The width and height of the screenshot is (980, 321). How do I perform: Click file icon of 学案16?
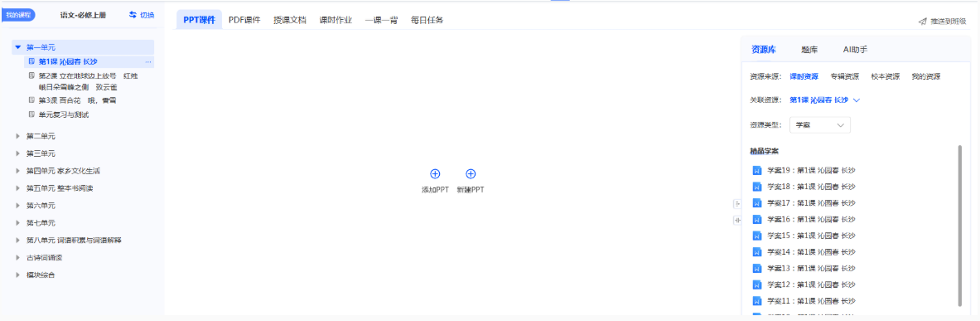[x=756, y=219]
